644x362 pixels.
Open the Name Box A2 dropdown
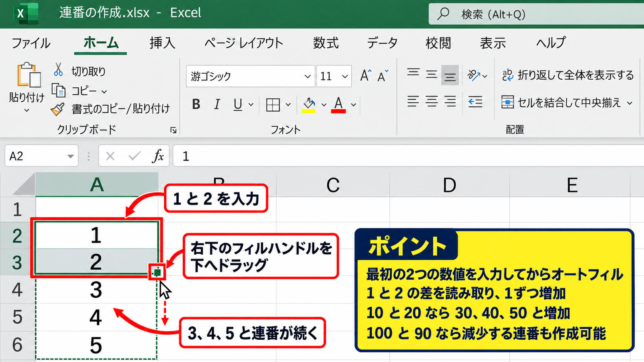tap(70, 156)
